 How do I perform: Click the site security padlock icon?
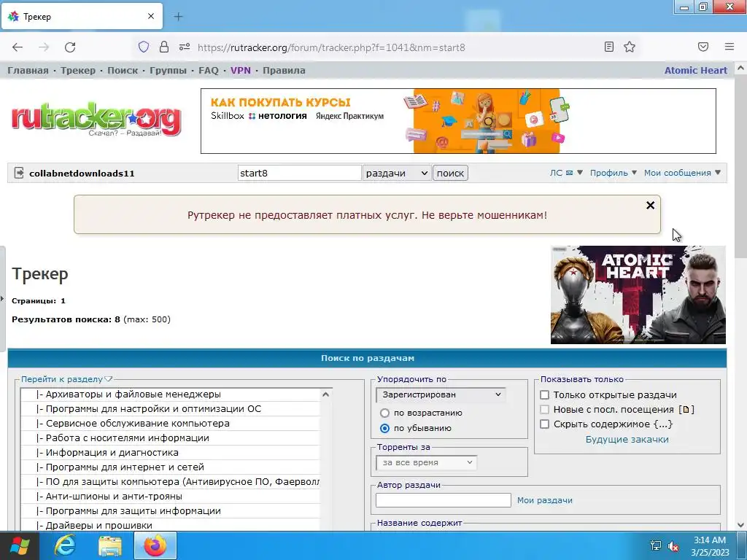pyautogui.click(x=164, y=47)
